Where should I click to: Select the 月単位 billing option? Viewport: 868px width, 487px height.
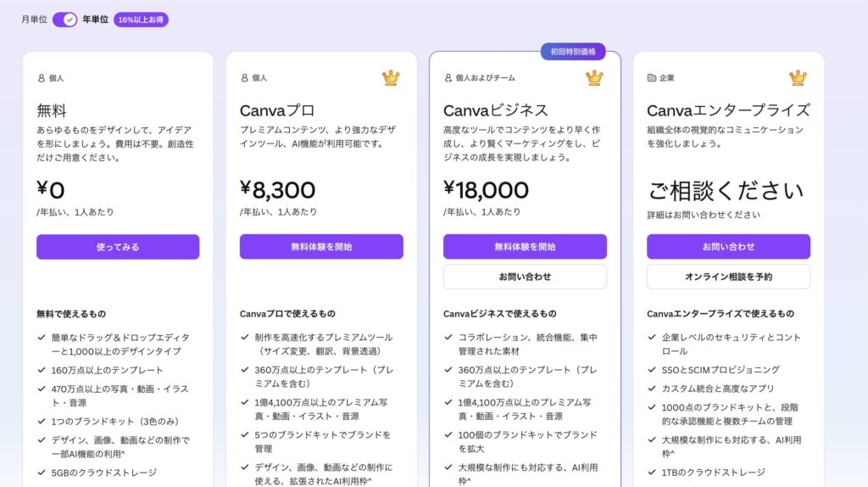click(x=34, y=20)
